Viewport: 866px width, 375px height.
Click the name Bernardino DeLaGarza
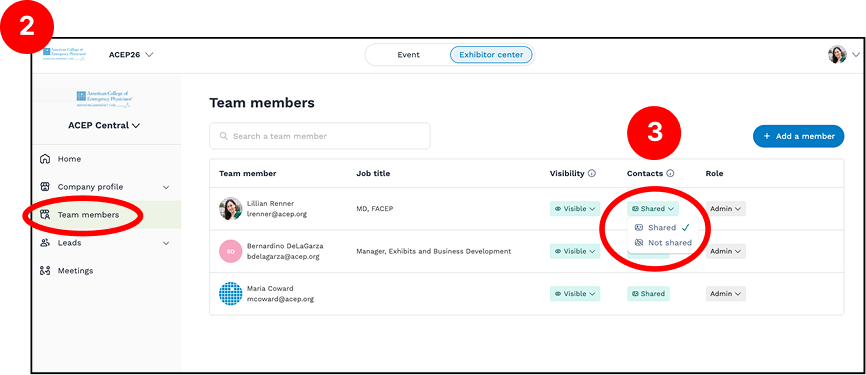coord(285,246)
